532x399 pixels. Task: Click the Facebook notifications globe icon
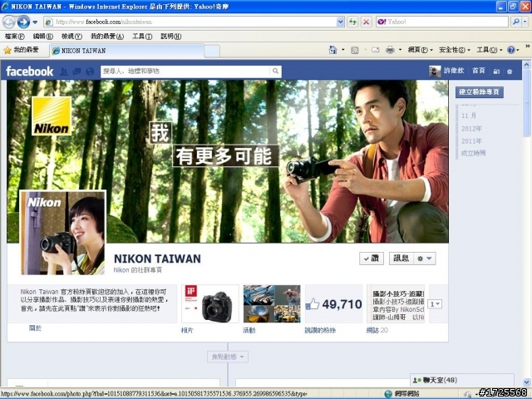click(x=90, y=71)
